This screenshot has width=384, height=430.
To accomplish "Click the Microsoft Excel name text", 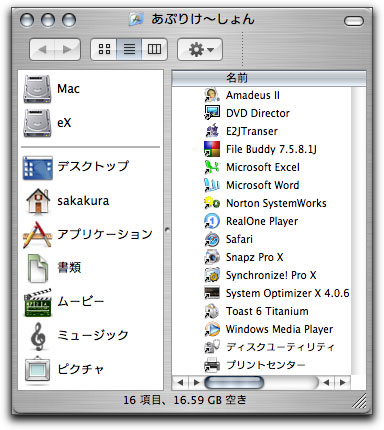I will click(263, 167).
